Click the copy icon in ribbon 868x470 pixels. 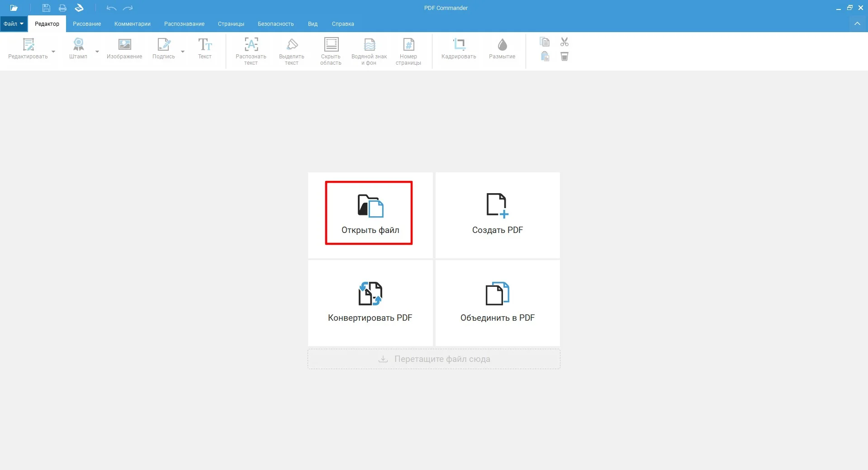(545, 42)
